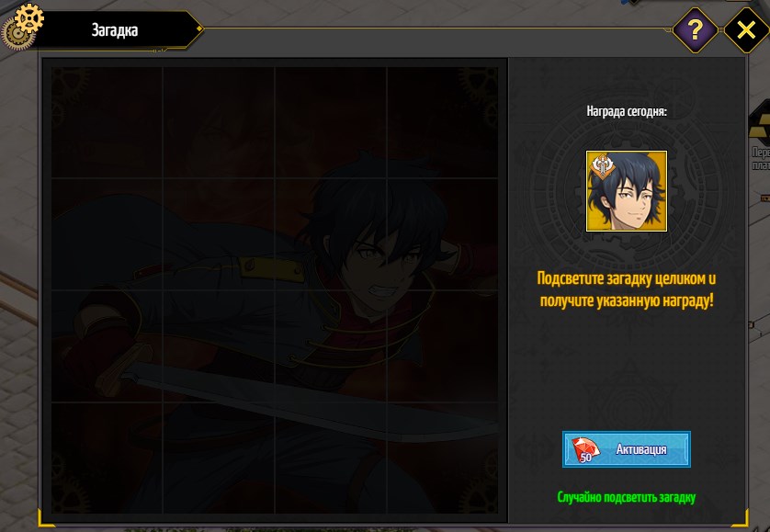Close the Загадка window with yellow X

[746, 30]
